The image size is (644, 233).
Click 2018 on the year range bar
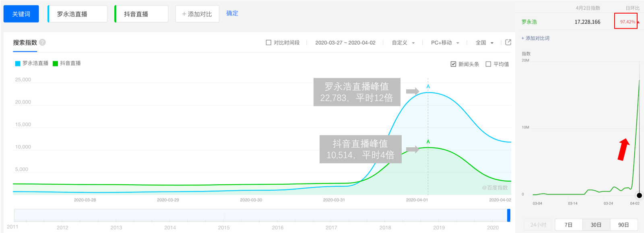click(385, 228)
